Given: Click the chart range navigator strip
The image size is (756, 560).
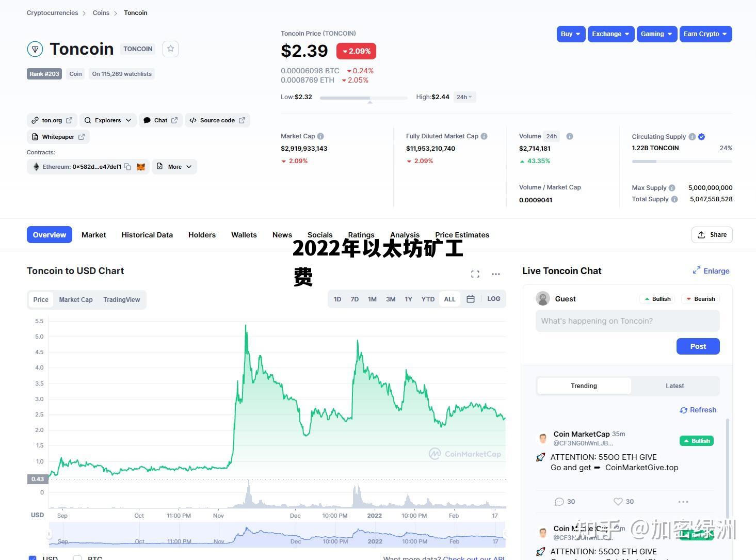Looking at the screenshot, I should point(277,534).
